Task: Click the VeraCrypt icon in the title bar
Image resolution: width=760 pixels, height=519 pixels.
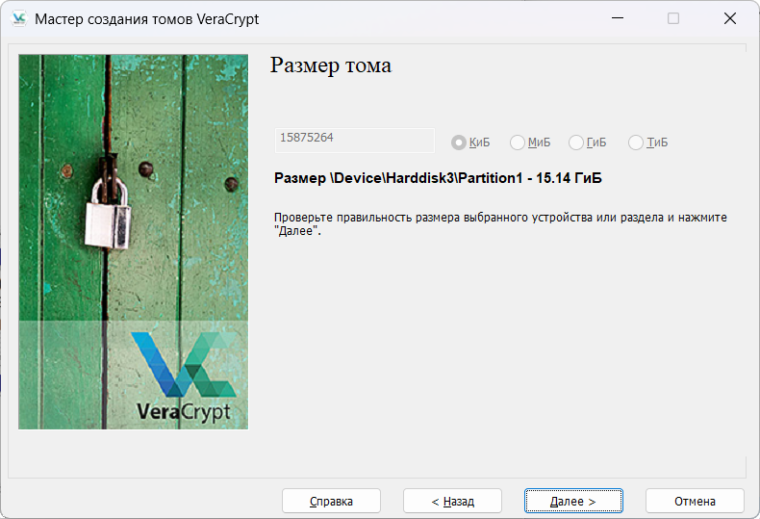Action: coord(18,19)
